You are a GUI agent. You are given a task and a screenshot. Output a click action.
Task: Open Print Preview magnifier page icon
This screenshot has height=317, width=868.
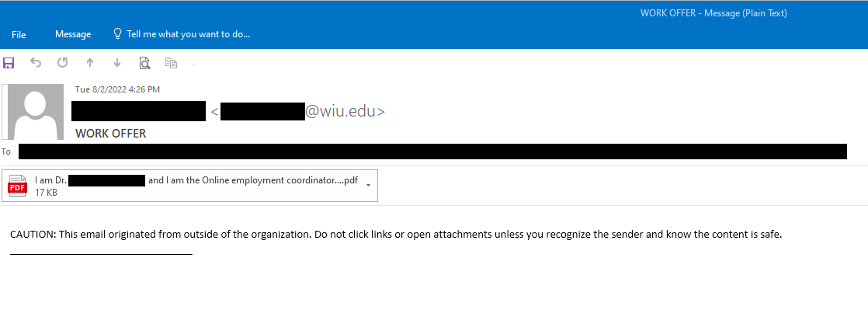(144, 63)
